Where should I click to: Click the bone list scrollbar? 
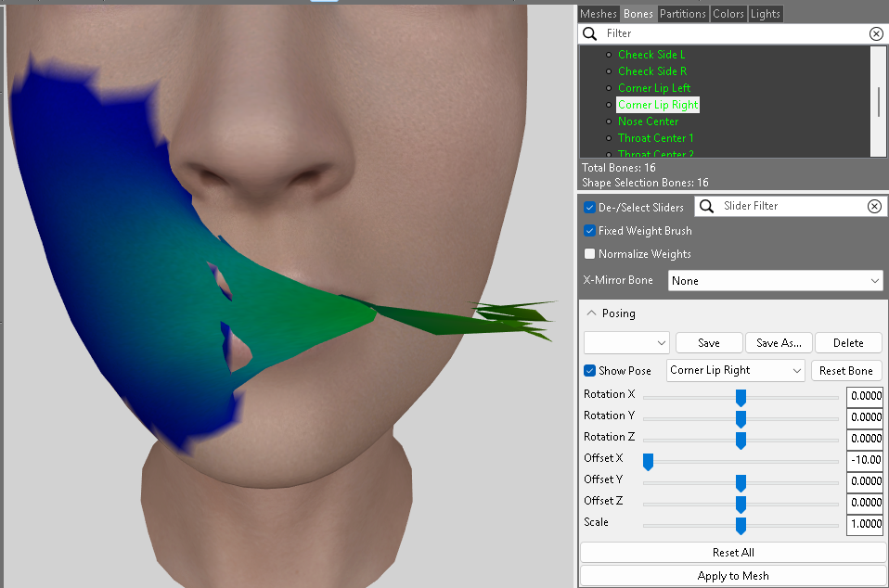click(878, 101)
